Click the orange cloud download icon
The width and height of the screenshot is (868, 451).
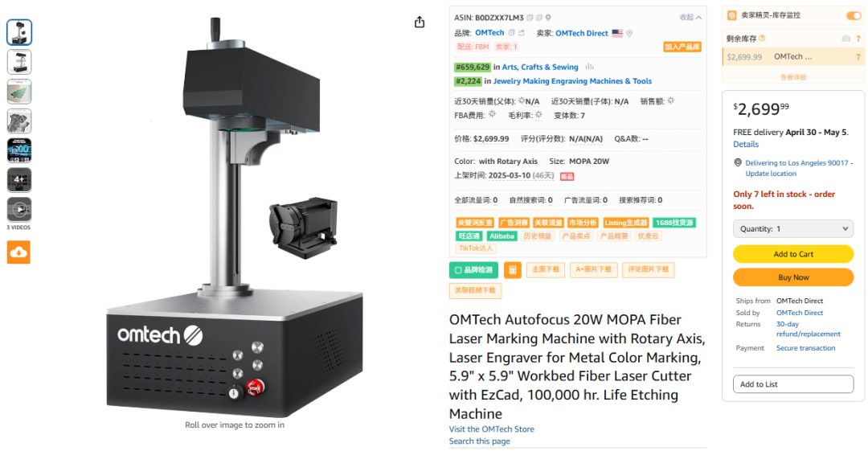coord(18,252)
